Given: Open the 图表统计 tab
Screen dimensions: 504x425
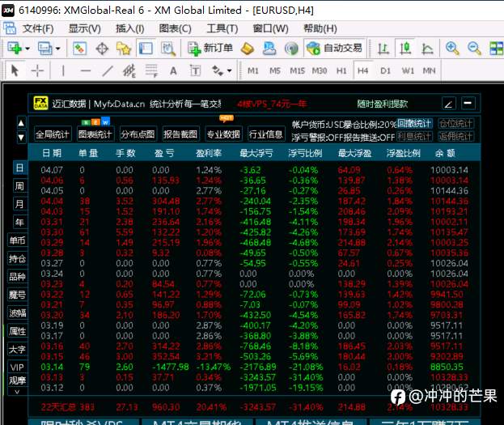Looking at the screenshot, I should click(95, 134).
